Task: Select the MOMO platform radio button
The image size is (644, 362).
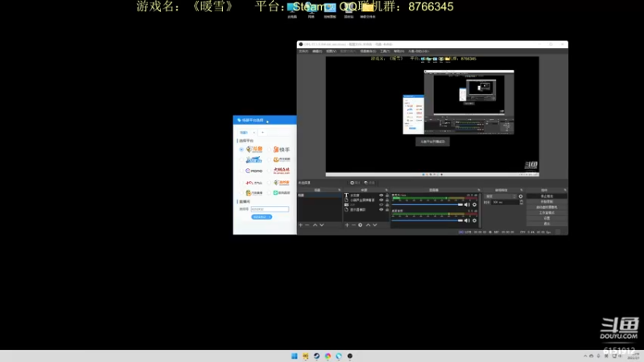Action: [x=242, y=171]
